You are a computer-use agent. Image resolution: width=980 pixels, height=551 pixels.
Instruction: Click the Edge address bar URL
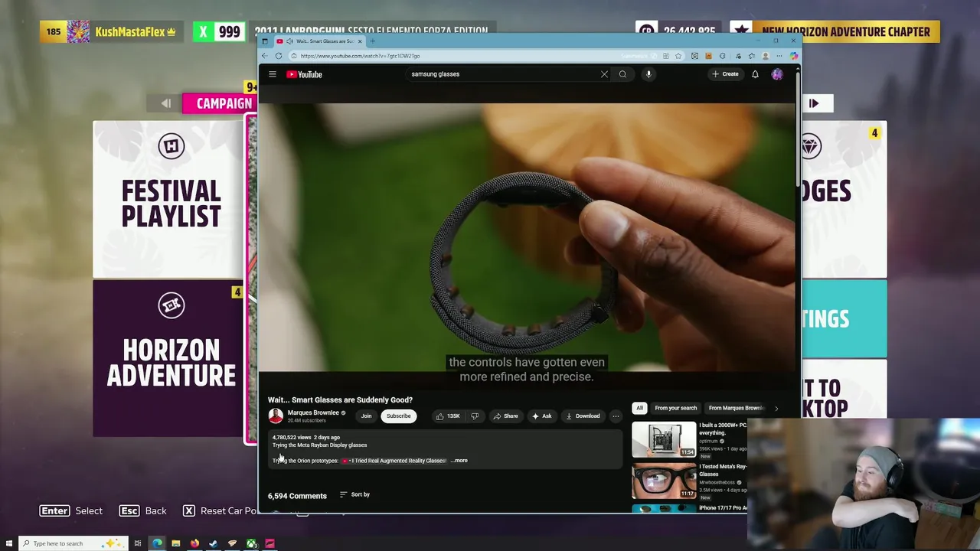(360, 56)
